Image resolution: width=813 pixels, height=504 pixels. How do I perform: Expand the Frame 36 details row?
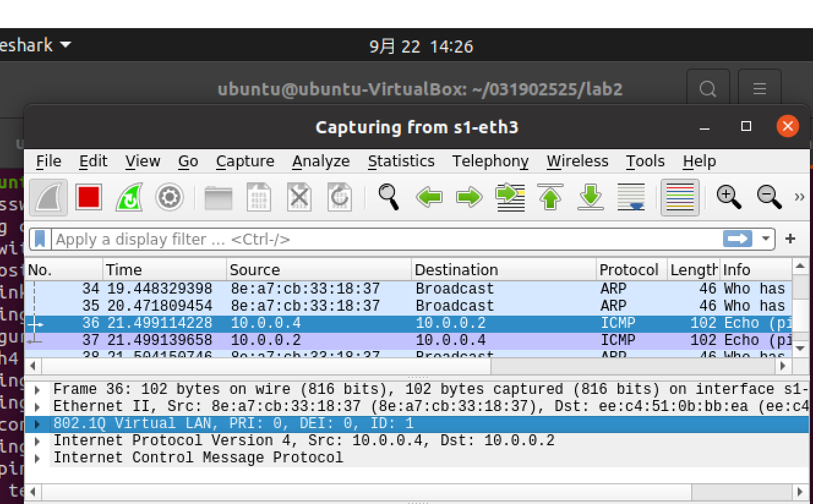click(x=39, y=390)
